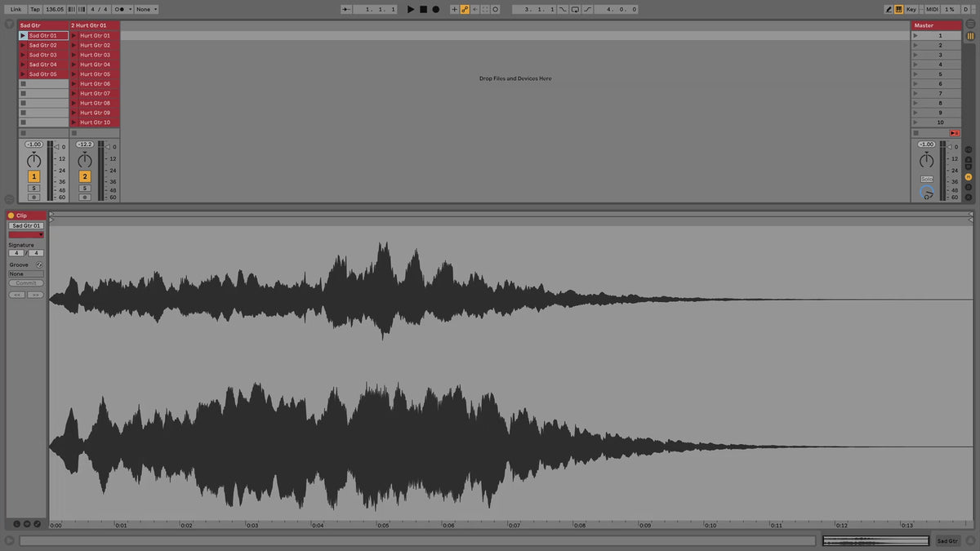The width and height of the screenshot is (980, 551).
Task: Click the Link button
Action: 16,9
